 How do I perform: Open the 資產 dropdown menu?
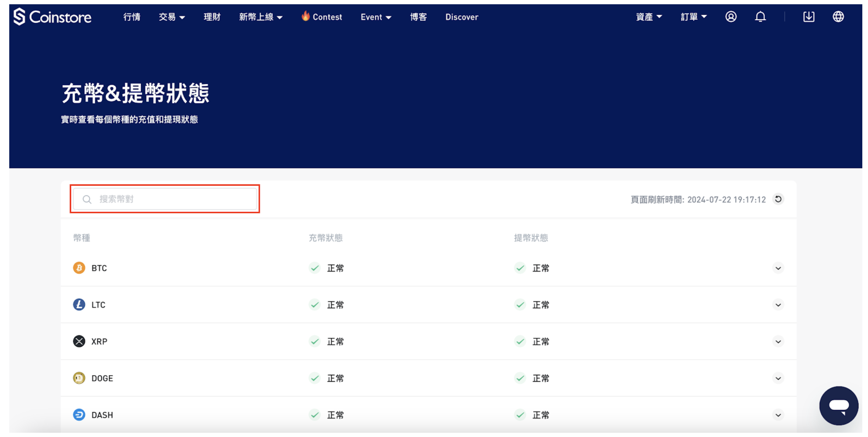tap(649, 17)
